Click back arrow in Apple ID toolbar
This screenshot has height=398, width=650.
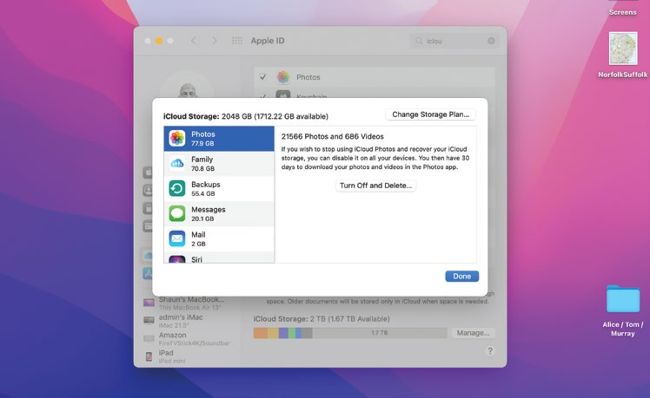(194, 41)
